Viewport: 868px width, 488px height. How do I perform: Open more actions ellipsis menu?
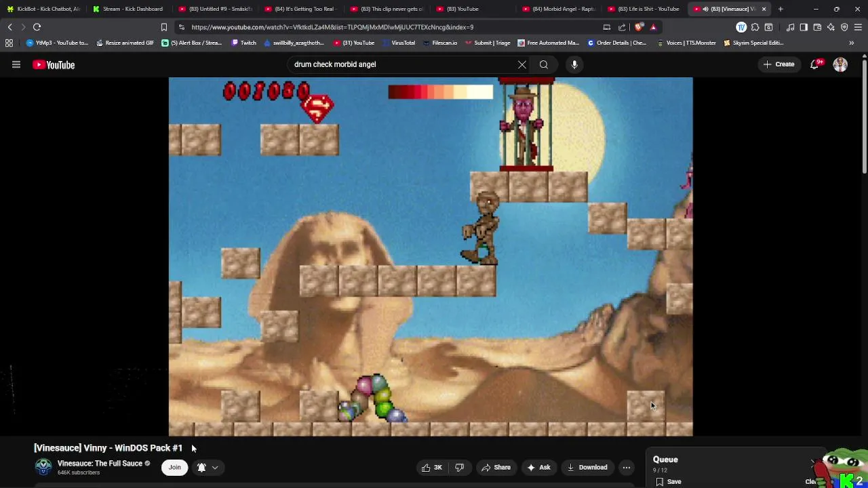(627, 468)
